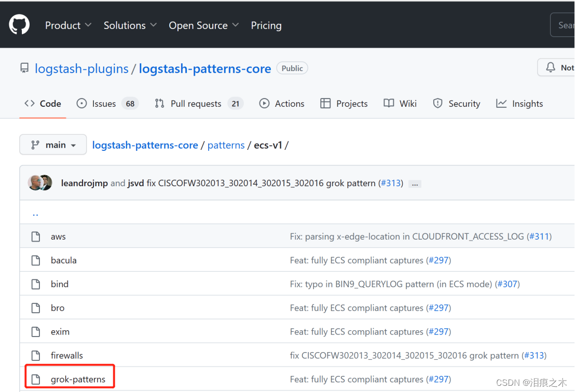
Task: Click the file icon beside aws
Action: pos(35,236)
